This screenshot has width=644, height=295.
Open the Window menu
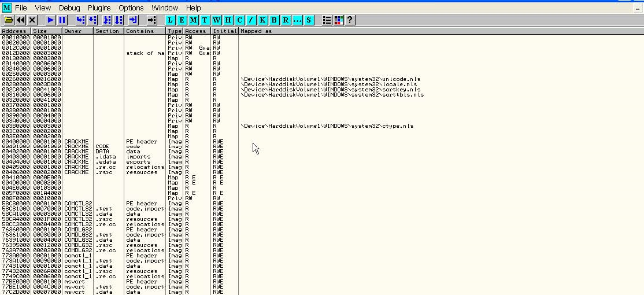(165, 8)
